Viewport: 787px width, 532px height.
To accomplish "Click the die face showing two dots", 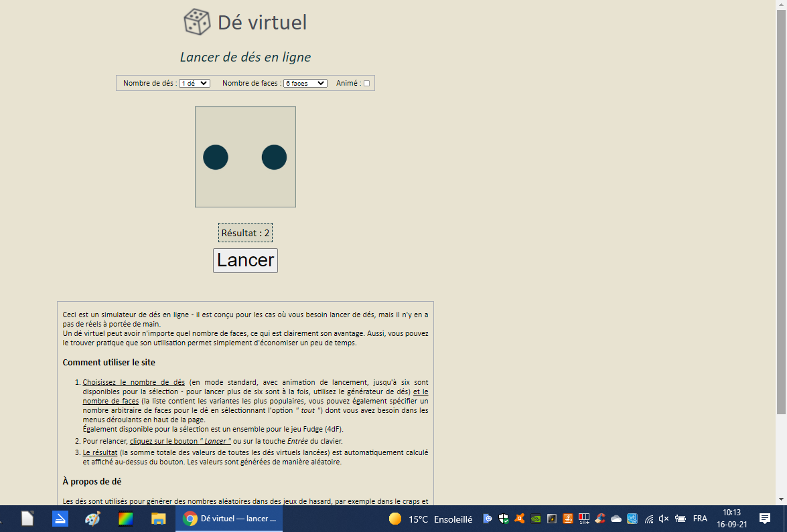I will click(245, 157).
